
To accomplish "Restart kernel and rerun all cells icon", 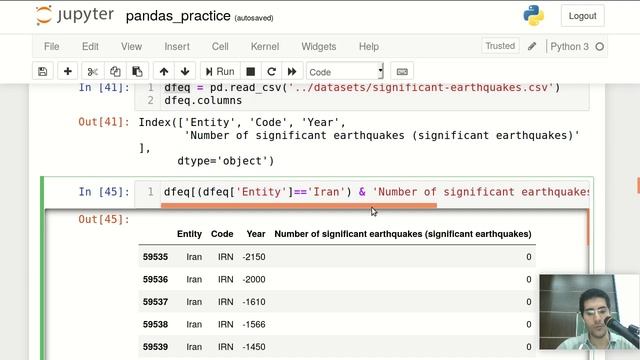I will (292, 72).
